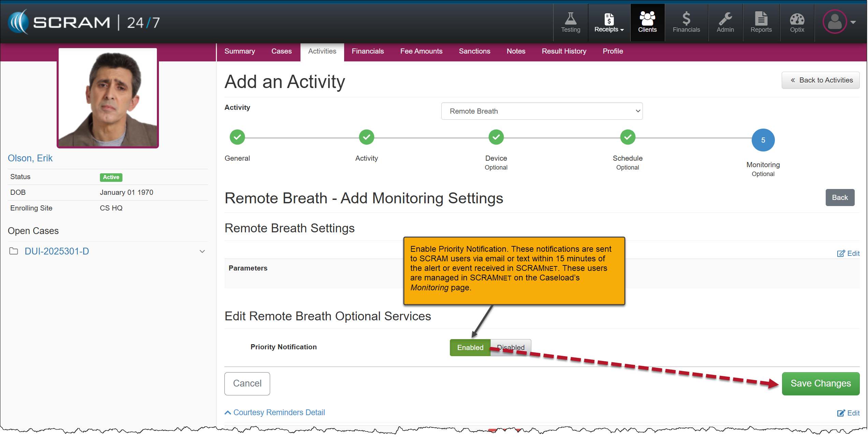This screenshot has width=868, height=437.
Task: Switch to the Result History tab
Action: [x=563, y=51]
